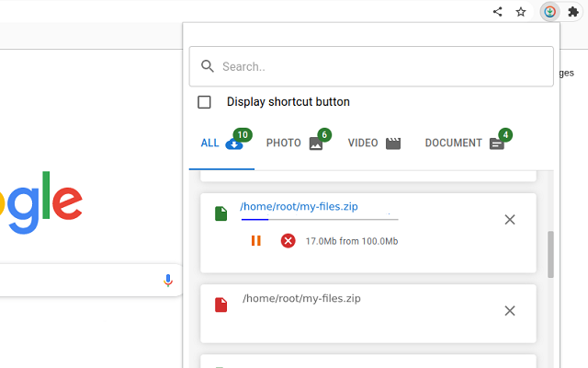The image size is (588, 368).
Task: Open the downloading /home/root/my-files.zip link
Action: tap(299, 206)
